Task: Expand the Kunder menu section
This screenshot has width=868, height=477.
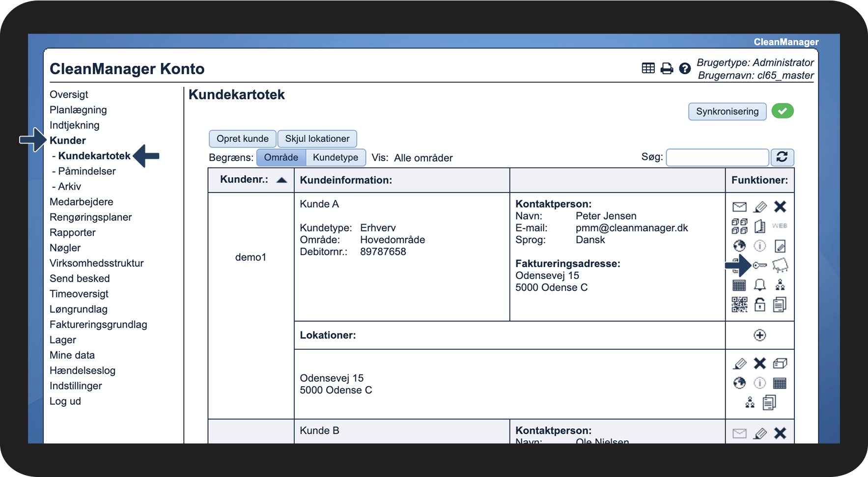Action: click(68, 140)
